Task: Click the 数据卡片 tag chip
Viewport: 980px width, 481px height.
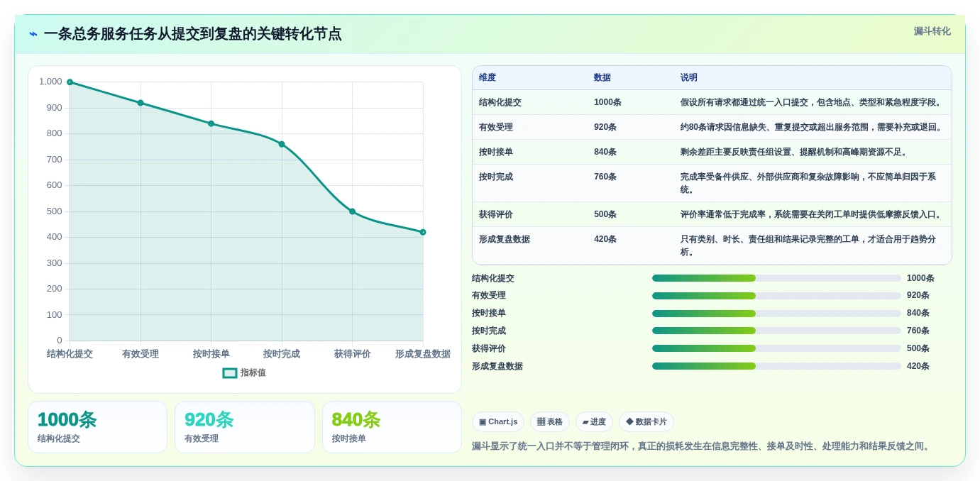Action: pyautogui.click(x=646, y=422)
